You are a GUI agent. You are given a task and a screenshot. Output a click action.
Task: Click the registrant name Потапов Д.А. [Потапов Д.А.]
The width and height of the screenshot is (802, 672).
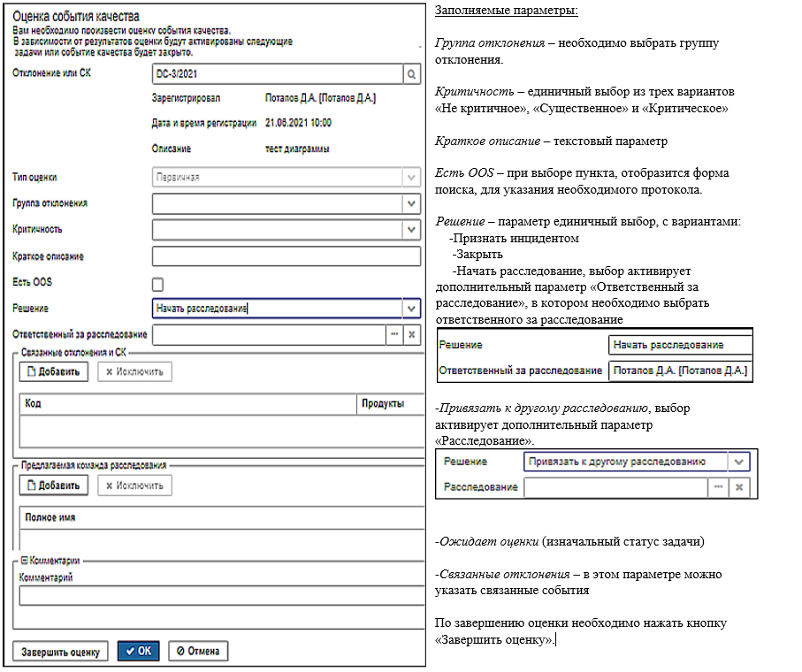321,98
